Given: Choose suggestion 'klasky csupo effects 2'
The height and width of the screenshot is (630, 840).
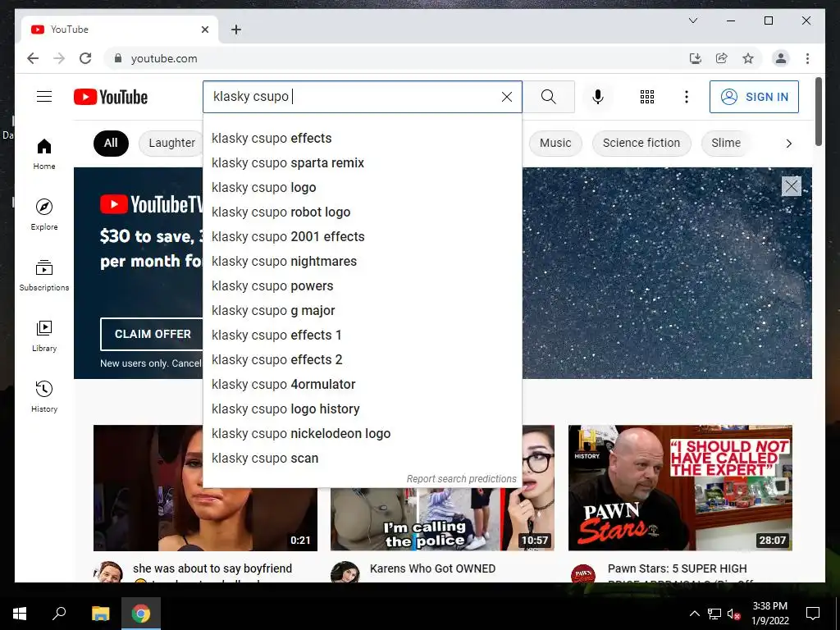Looking at the screenshot, I should tap(362, 360).
